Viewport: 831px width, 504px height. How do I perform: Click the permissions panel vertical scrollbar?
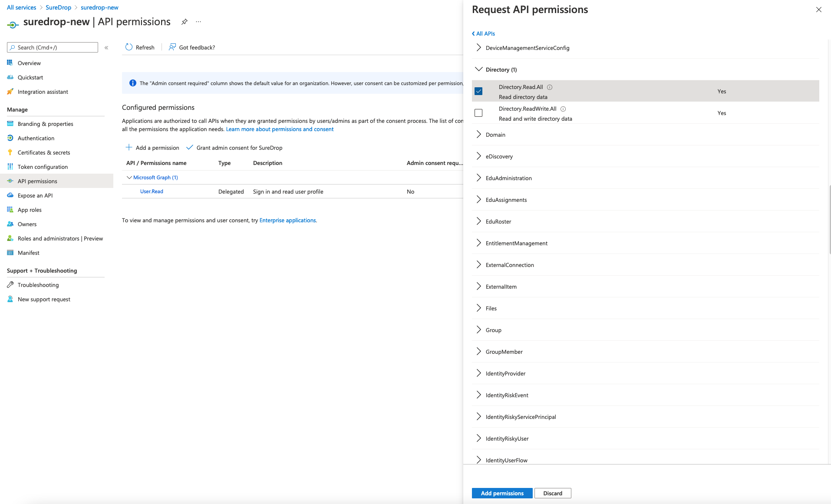tap(829, 219)
